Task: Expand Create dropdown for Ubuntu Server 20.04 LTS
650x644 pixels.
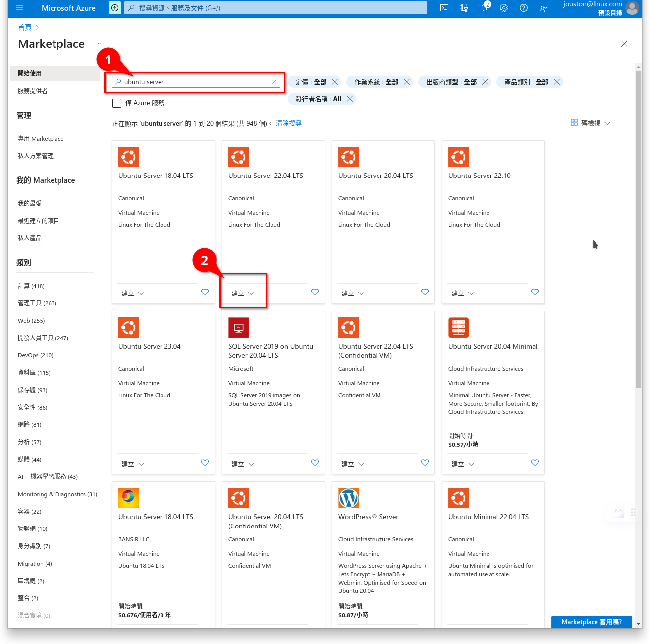Action: point(353,293)
